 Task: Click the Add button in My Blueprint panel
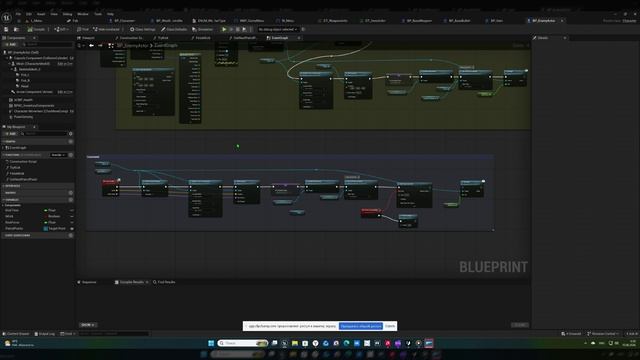(x=10, y=133)
